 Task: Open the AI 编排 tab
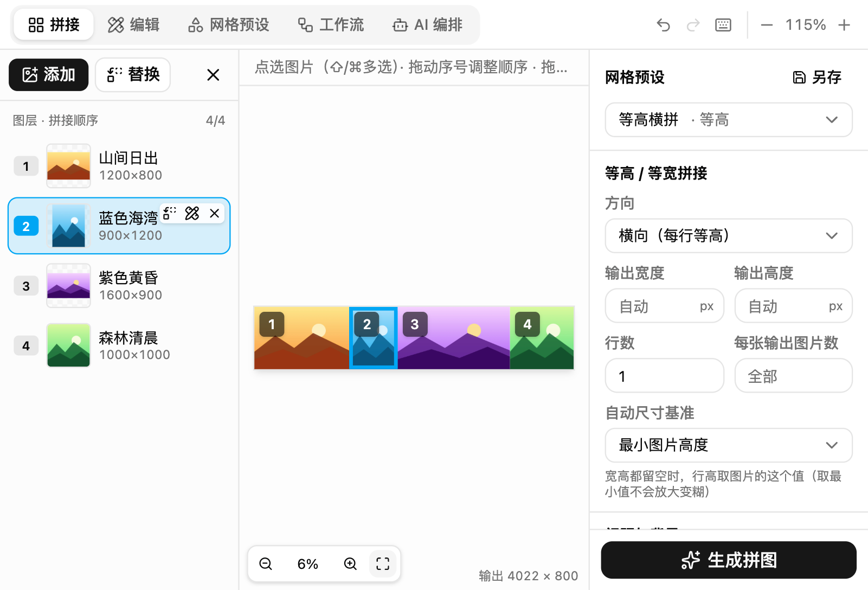[x=427, y=25]
